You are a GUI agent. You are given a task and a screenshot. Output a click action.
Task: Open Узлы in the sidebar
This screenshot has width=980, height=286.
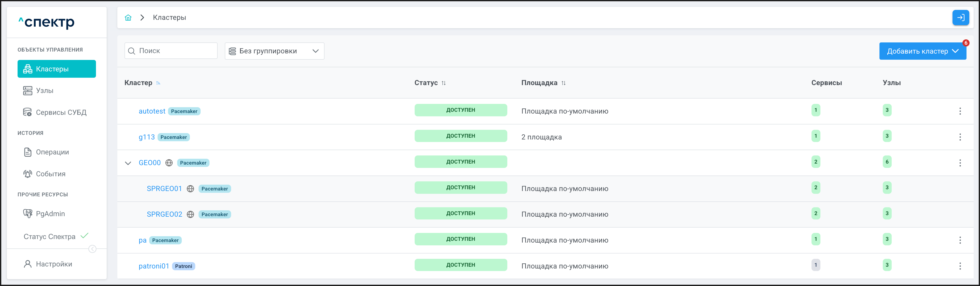(x=44, y=90)
